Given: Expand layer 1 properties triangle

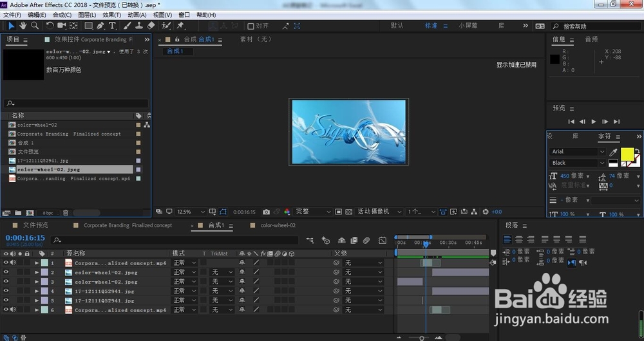Looking at the screenshot, I should click(37, 263).
